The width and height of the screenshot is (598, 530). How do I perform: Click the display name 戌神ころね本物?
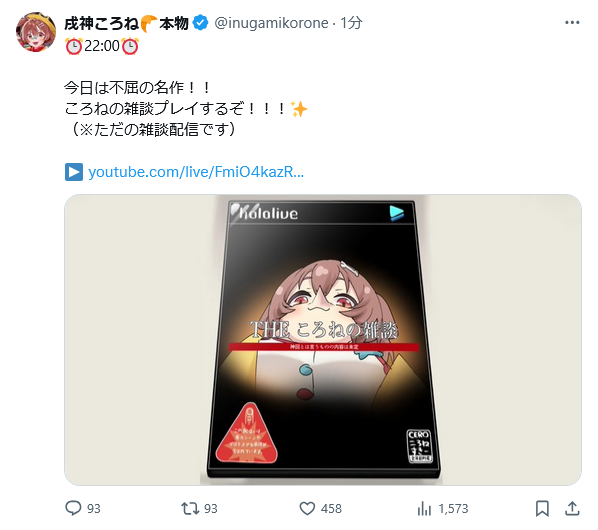click(127, 23)
